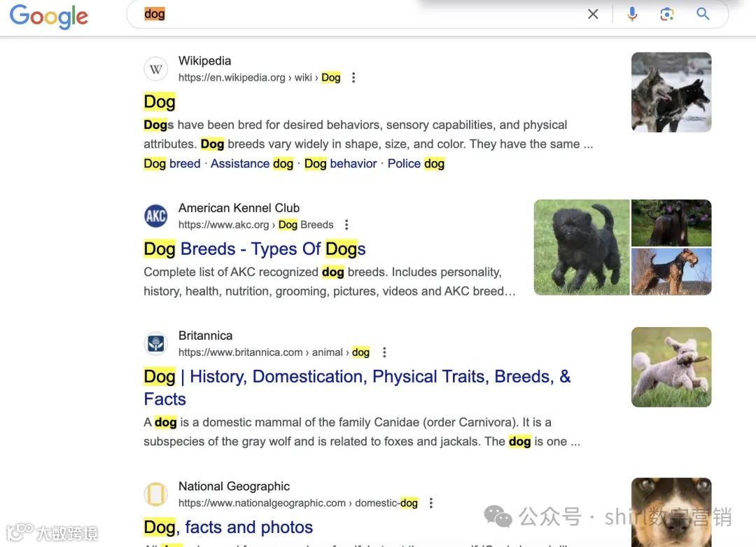Start voice search with microphone icon
Screen dimensions: 756x547
click(x=632, y=14)
